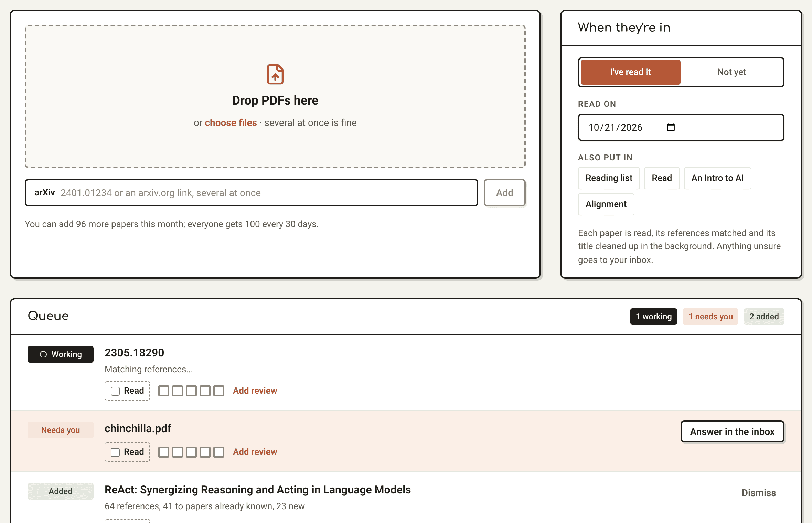The image size is (812, 523).
Task: Click Answer in the inbox button
Action: pyautogui.click(x=732, y=431)
